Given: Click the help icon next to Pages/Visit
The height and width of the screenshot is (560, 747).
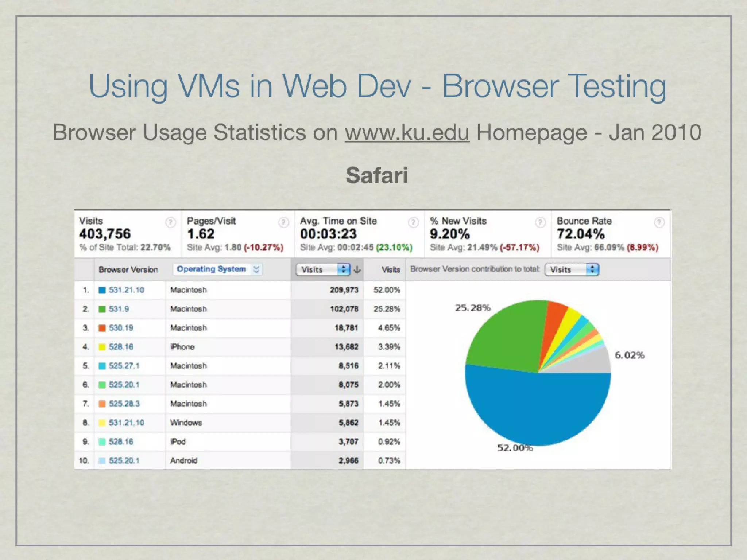Looking at the screenshot, I should (283, 222).
